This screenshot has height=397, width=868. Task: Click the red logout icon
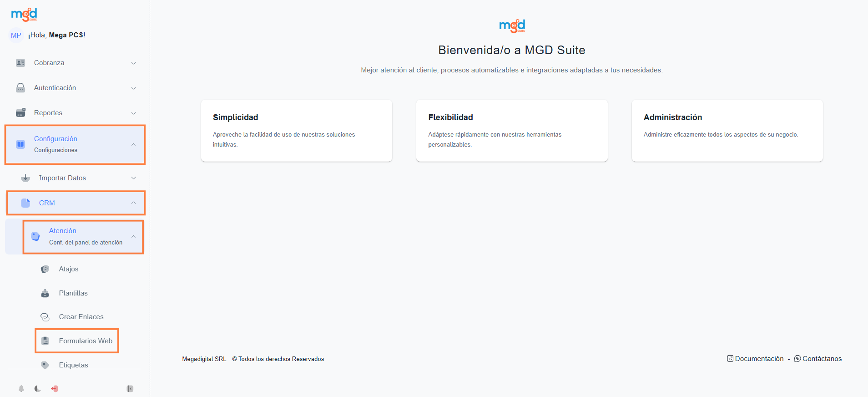[x=55, y=389]
